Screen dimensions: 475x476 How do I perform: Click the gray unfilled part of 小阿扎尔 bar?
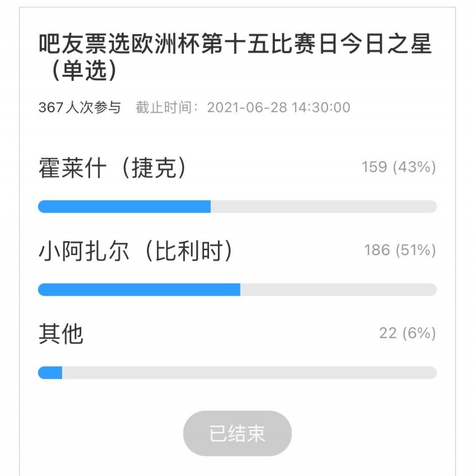(339, 290)
